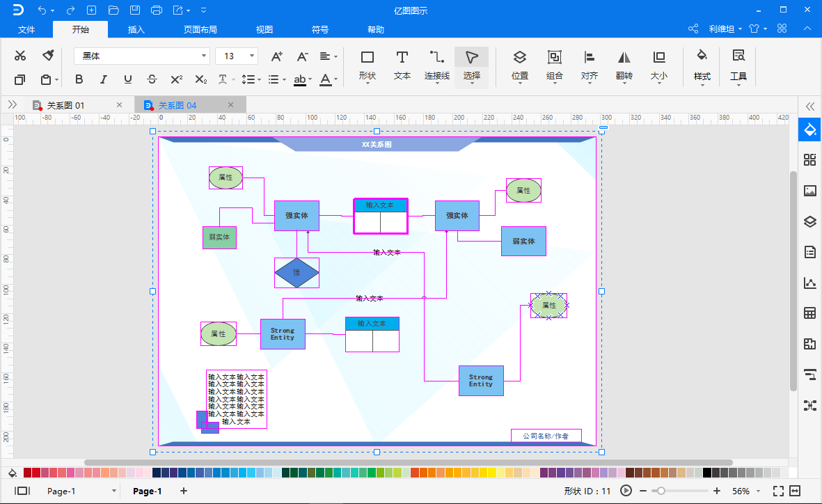Open the fill style panel icon
This screenshot has width=822, height=504.
(810, 129)
